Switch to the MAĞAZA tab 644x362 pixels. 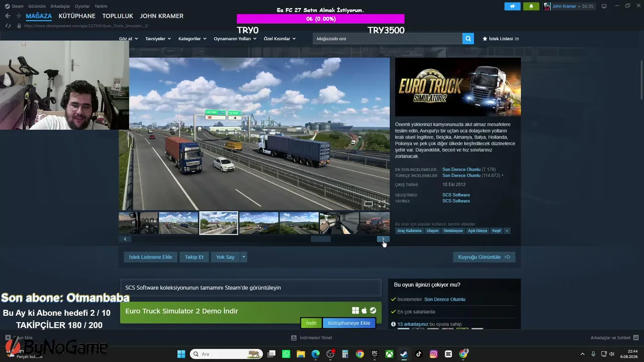39,16
